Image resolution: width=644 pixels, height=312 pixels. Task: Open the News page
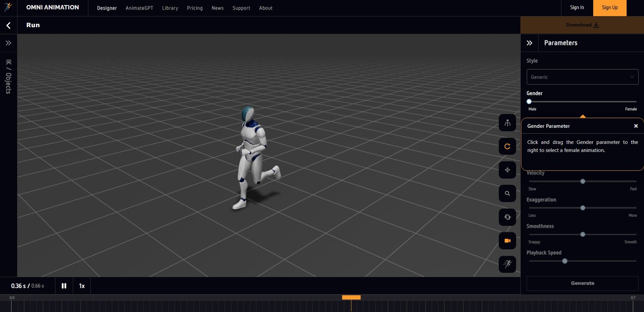(218, 8)
